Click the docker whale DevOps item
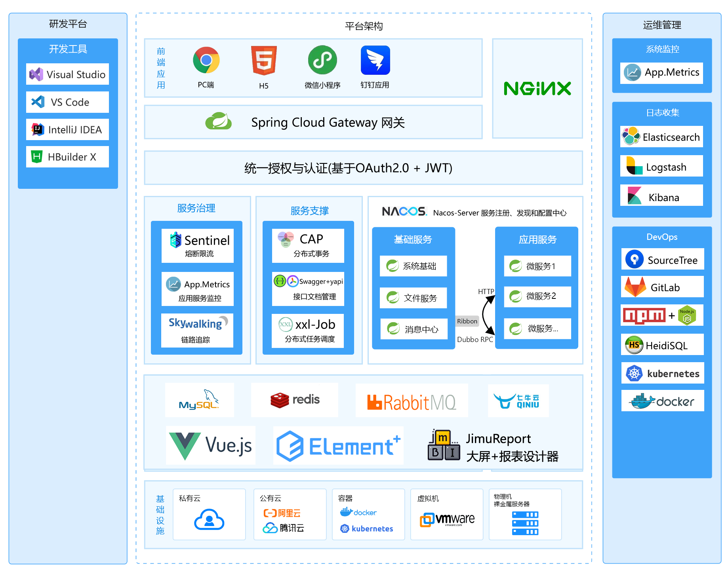Viewport: 728px width, 568px height. coord(663,401)
